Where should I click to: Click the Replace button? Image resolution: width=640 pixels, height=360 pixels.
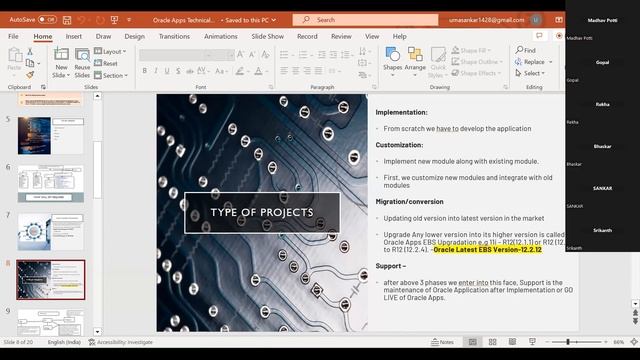[x=533, y=62]
